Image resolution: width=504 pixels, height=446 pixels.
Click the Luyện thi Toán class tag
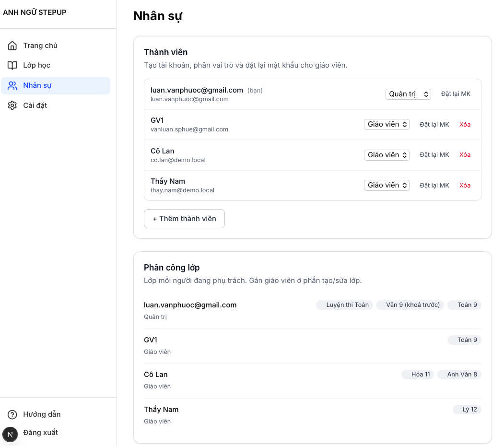tap(345, 305)
